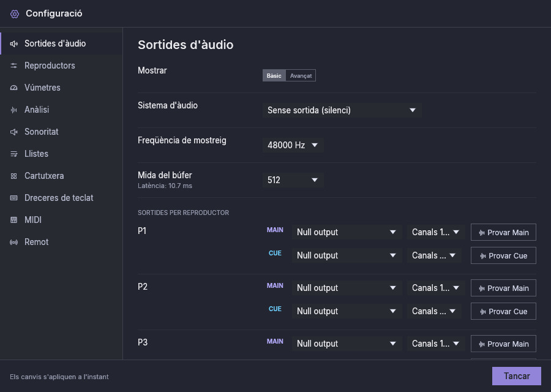Image resolution: width=551 pixels, height=392 pixels.
Task: Open MIDI settings section
Action: [61, 220]
